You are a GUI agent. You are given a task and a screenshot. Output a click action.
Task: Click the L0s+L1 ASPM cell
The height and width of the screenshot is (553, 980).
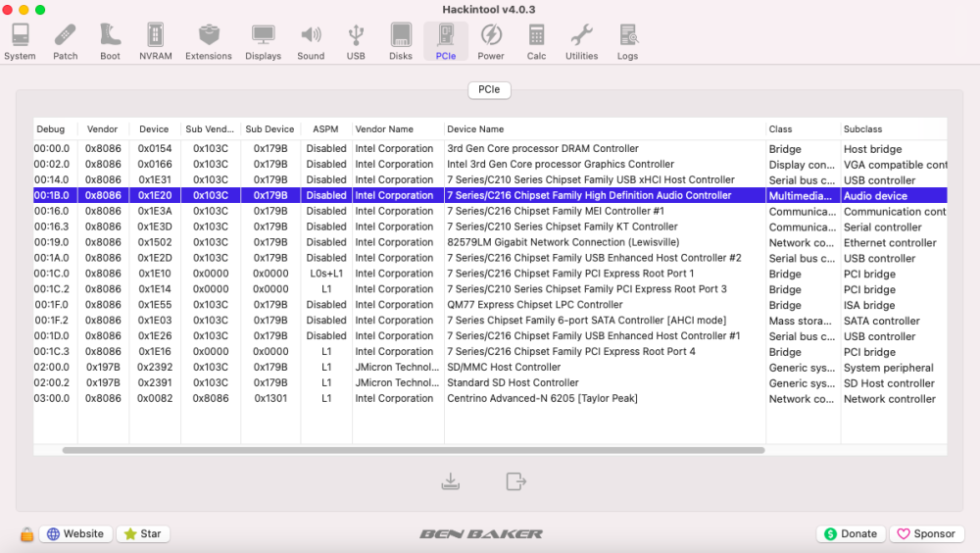tap(326, 274)
